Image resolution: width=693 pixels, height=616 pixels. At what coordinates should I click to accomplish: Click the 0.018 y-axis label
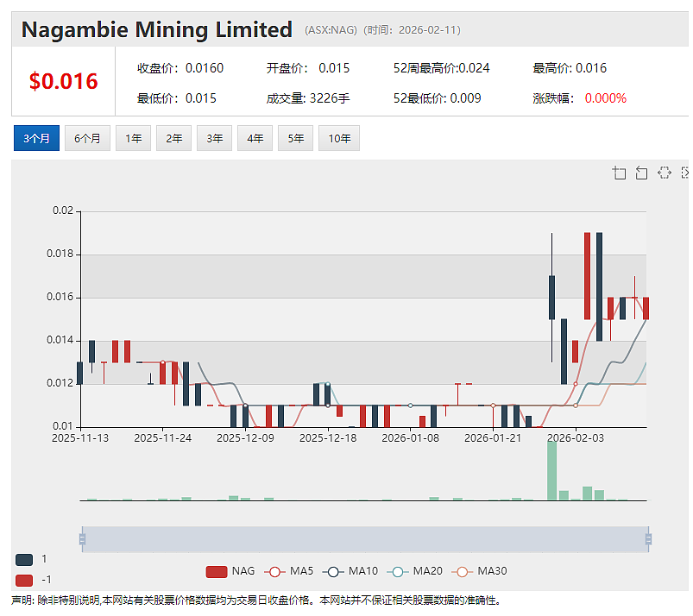pos(60,254)
